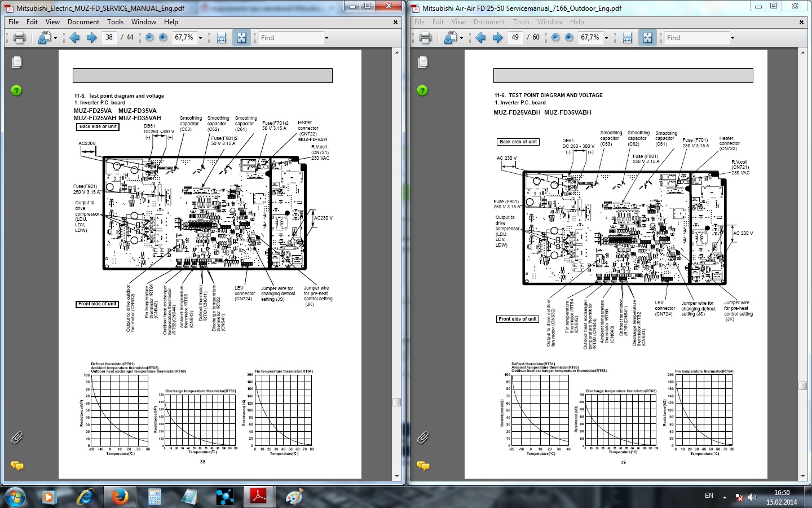Zoom in using plus icon in right window
Image resolution: width=812 pixels, height=508 pixels.
tap(569, 38)
